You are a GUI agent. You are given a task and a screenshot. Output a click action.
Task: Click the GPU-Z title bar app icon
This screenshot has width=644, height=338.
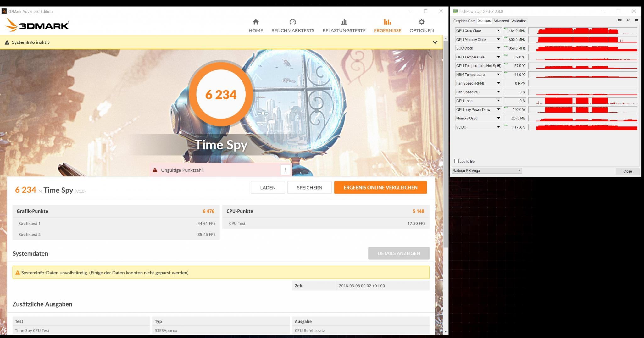(x=455, y=11)
